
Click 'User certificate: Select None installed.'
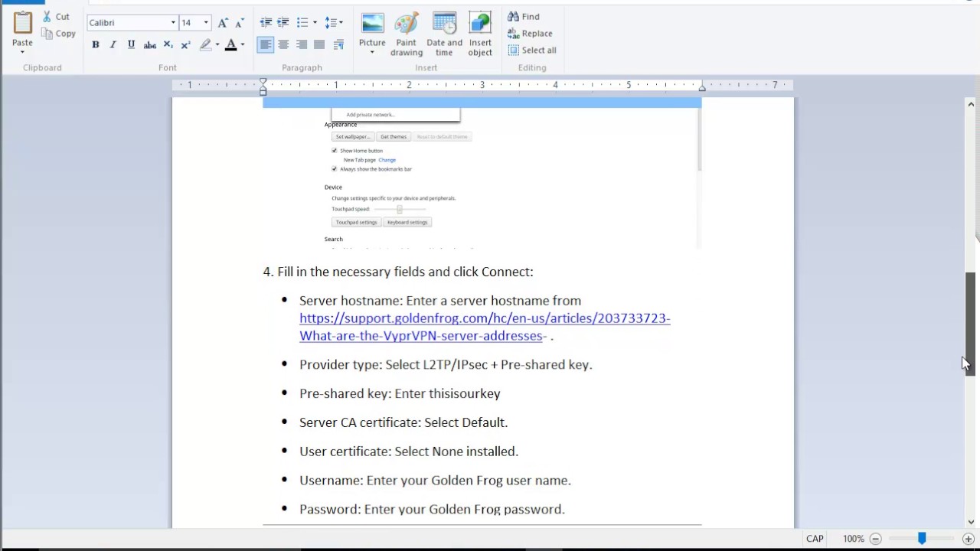pyautogui.click(x=409, y=452)
